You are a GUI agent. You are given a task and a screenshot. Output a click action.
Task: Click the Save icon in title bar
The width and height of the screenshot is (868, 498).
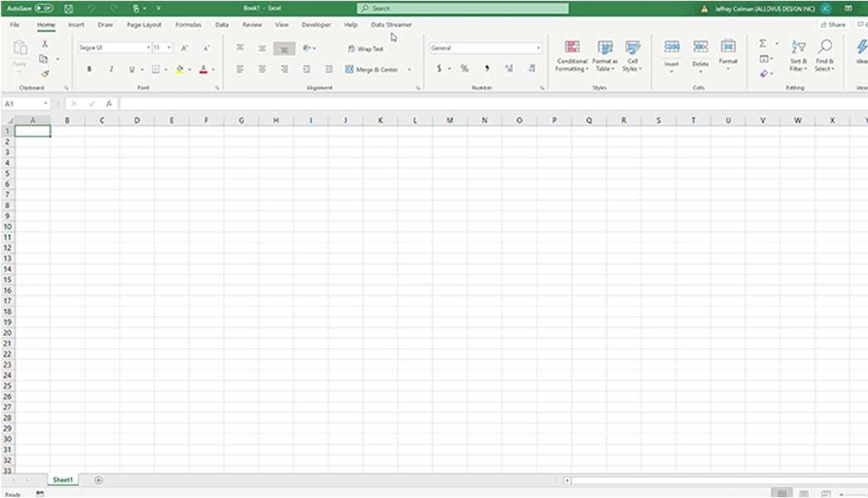tap(69, 8)
